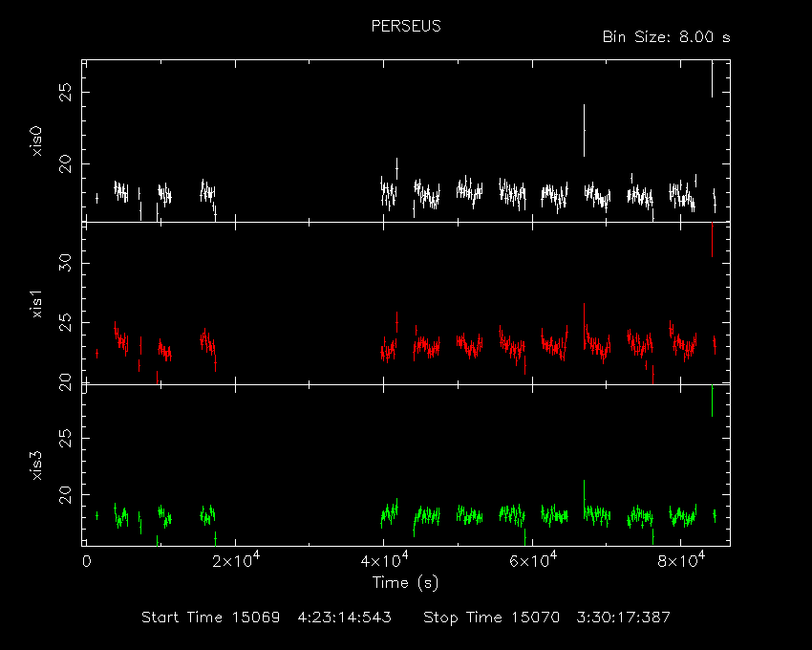
Task: Click the 4×10⁴ x-axis tick label
Action: tap(384, 559)
